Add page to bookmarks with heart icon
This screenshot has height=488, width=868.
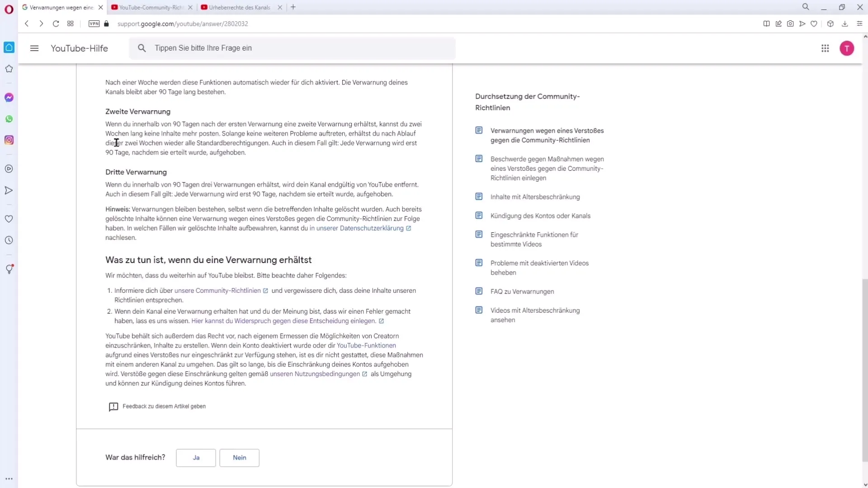[x=814, y=24]
